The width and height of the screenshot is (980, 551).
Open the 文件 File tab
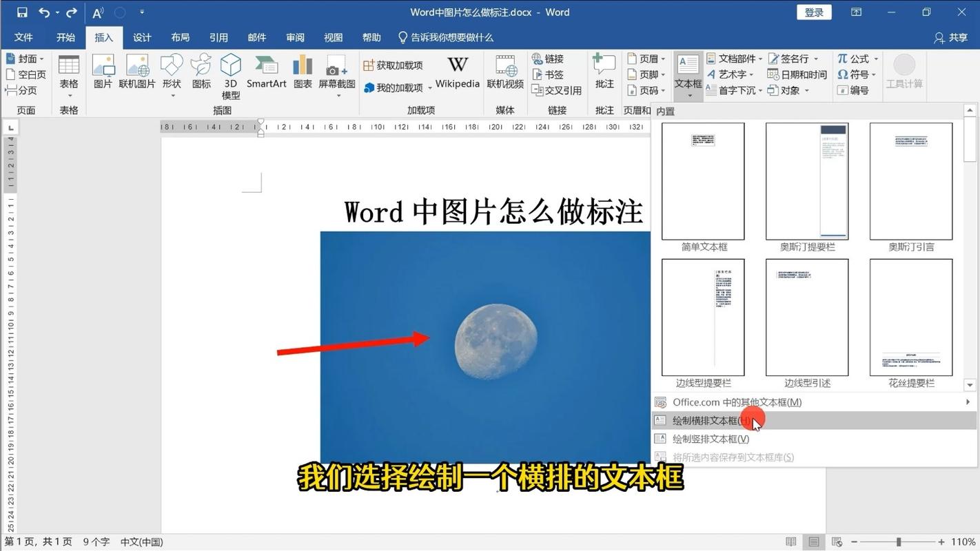[23, 38]
